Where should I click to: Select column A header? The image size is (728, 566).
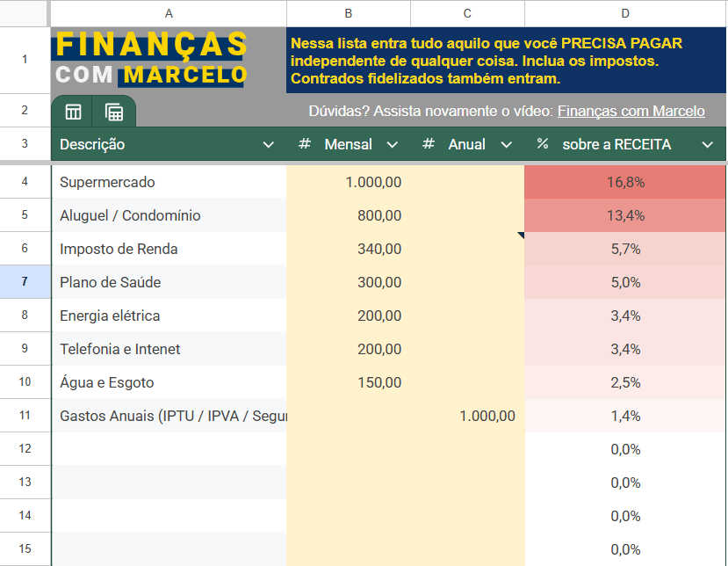(169, 13)
